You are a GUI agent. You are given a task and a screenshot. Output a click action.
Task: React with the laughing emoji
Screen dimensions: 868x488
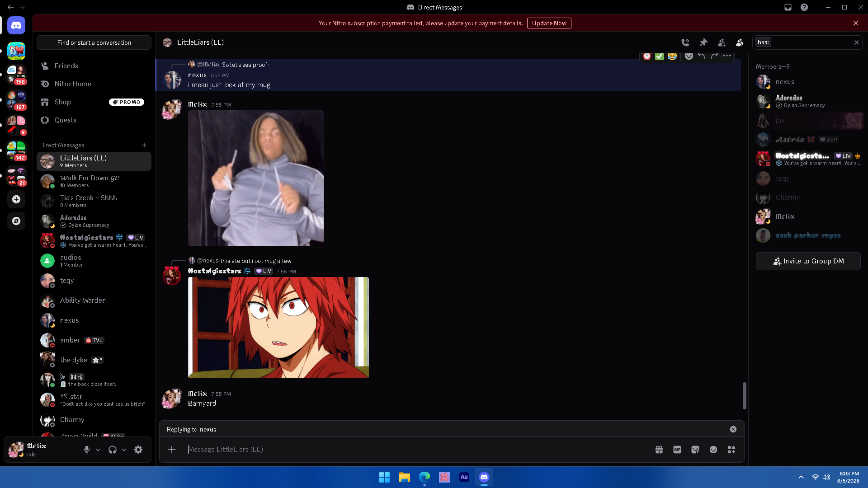tap(672, 56)
